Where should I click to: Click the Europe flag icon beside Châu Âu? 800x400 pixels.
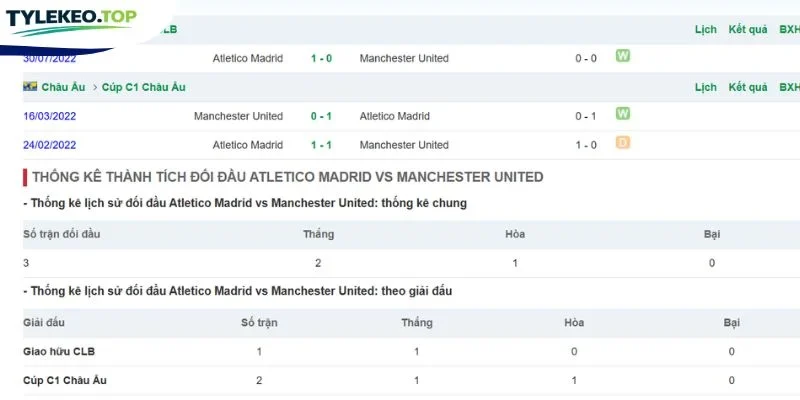point(30,86)
